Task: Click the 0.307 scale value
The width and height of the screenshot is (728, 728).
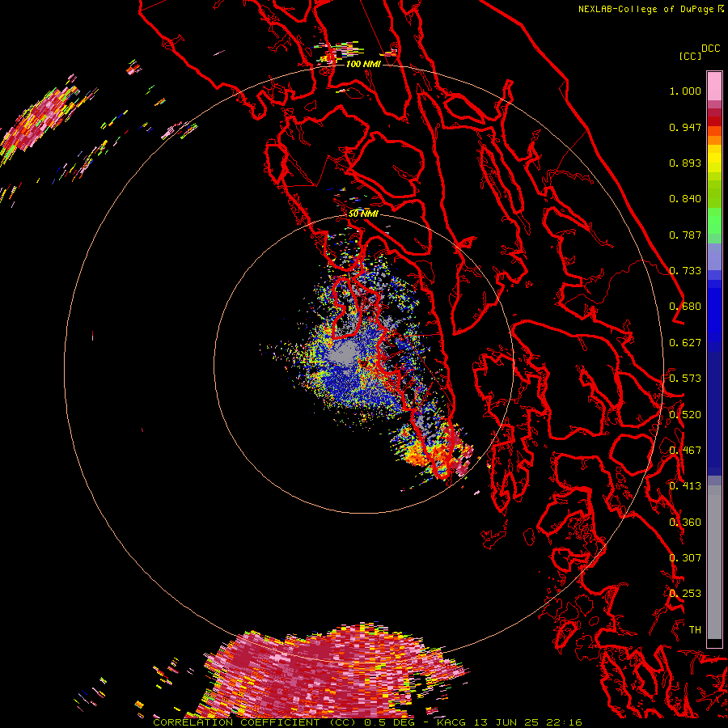Action: click(x=685, y=558)
